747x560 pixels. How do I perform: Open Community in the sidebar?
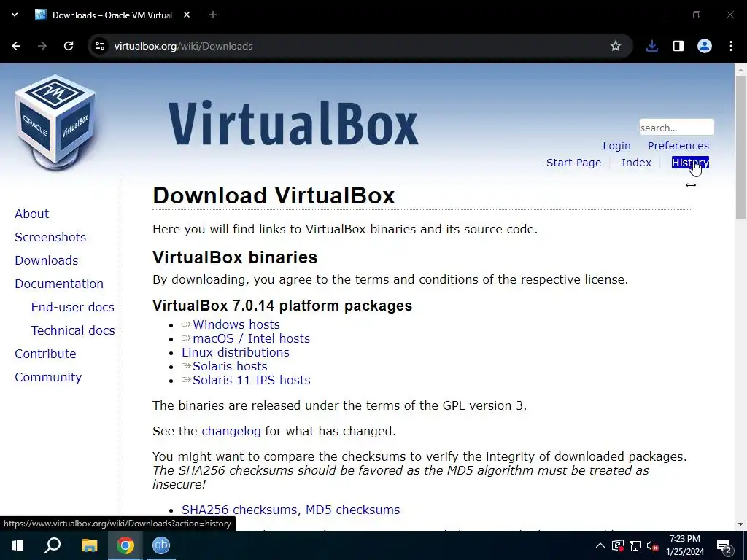click(48, 377)
